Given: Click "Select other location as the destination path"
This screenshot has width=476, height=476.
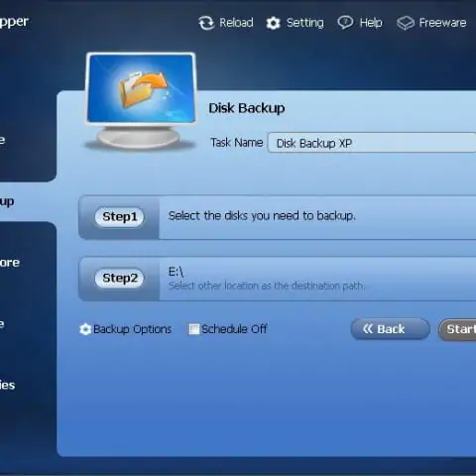Looking at the screenshot, I should [x=267, y=286].
